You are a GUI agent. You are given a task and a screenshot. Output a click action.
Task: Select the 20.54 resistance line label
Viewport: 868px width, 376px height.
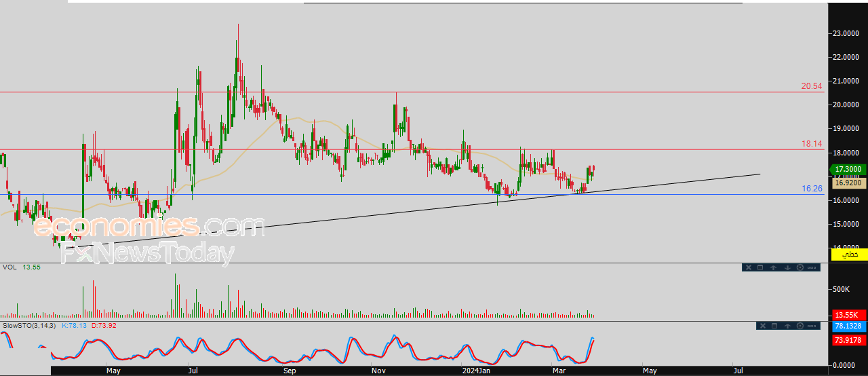(811, 86)
